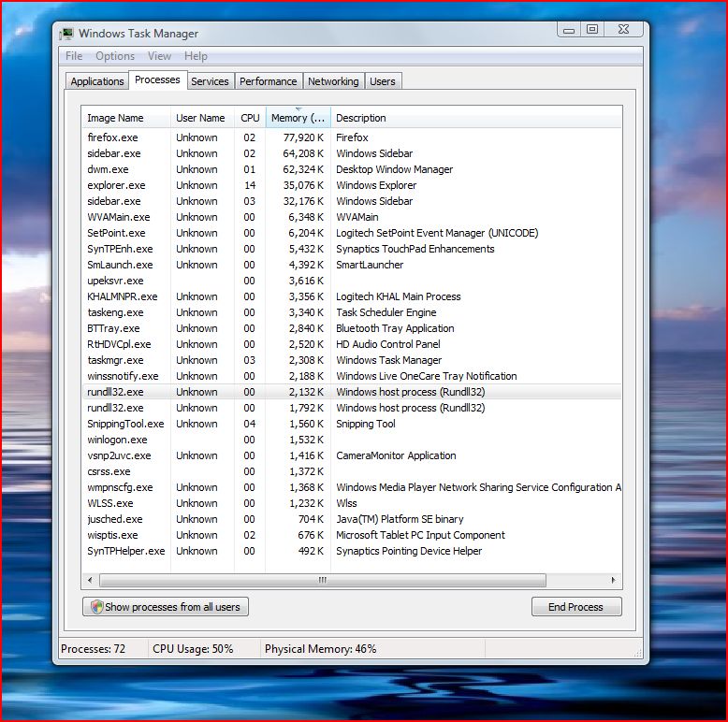Click Desktop Window Manager description

click(x=394, y=169)
